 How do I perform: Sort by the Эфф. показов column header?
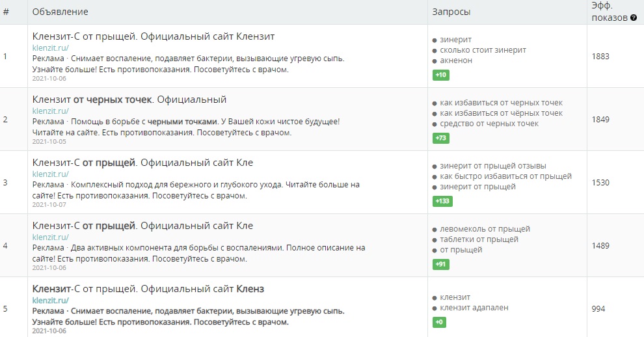[x=610, y=12]
